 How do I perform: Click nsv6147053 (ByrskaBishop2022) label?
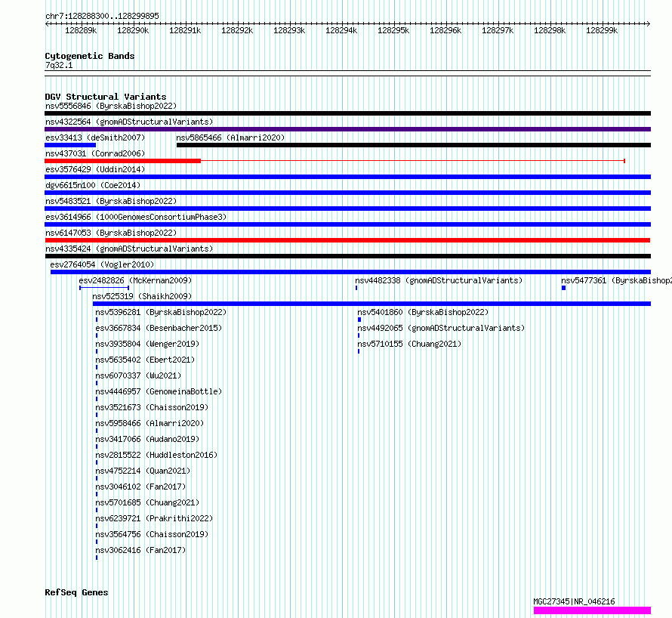tap(111, 233)
